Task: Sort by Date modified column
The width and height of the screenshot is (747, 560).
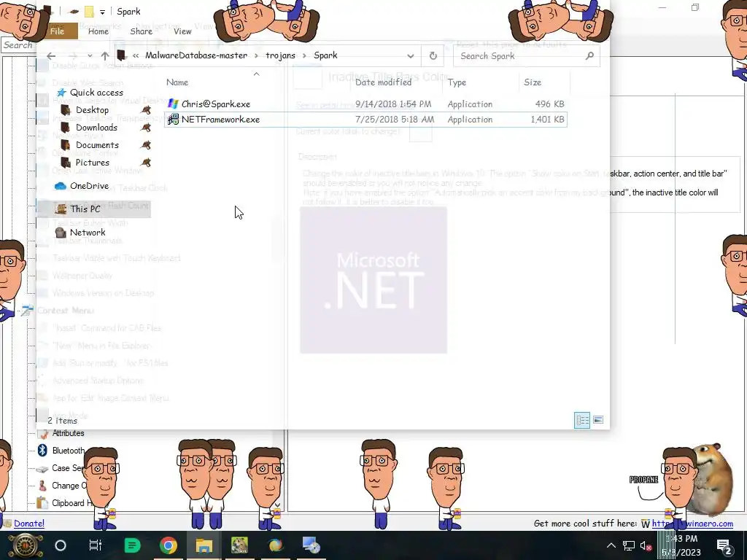Action: (x=383, y=82)
